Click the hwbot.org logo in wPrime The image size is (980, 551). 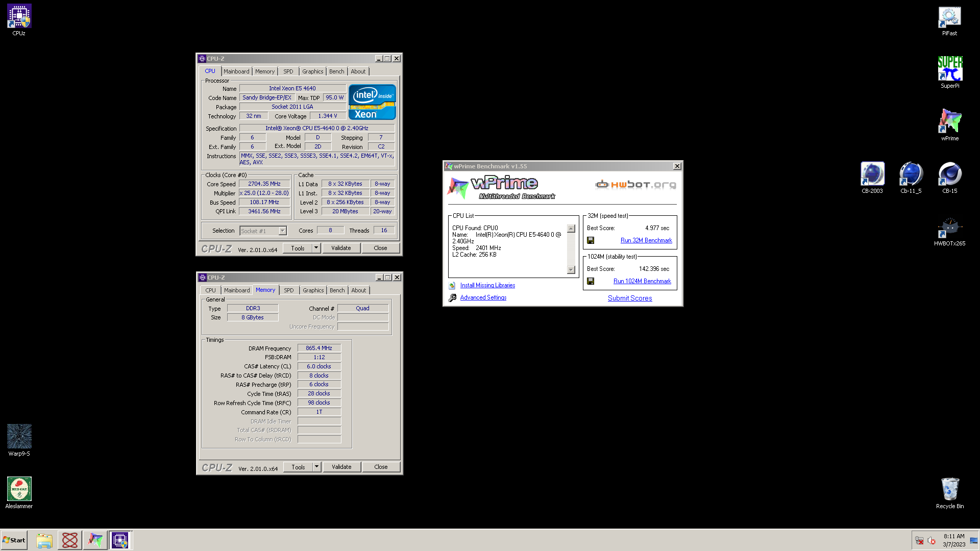(635, 185)
